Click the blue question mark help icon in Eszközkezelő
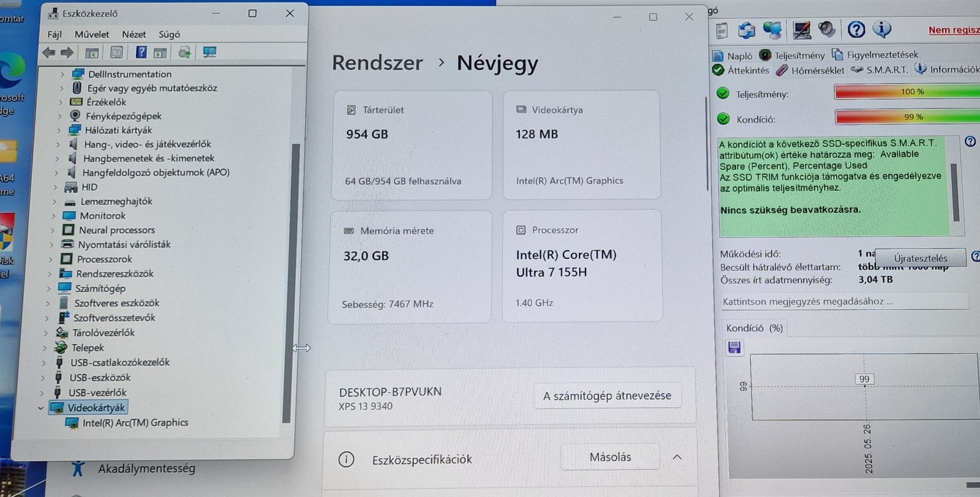The image size is (980, 497). tap(141, 52)
